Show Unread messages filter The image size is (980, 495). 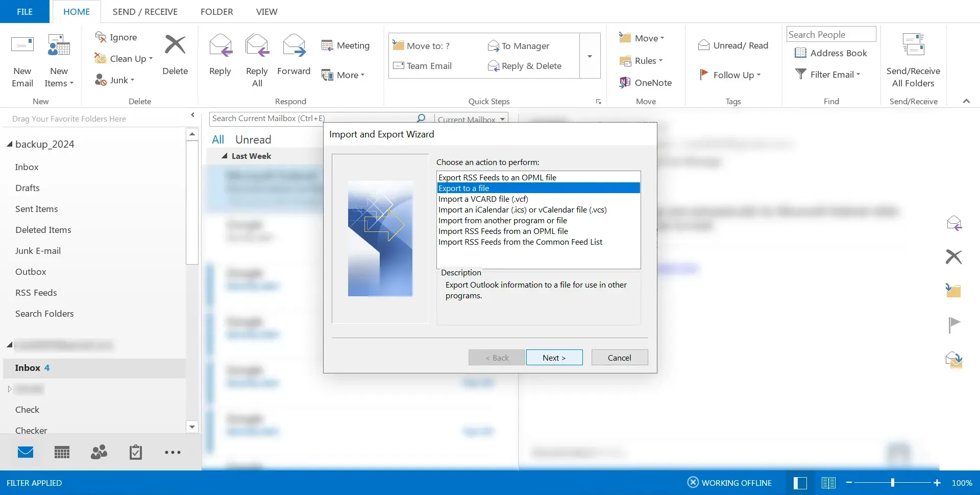[253, 139]
